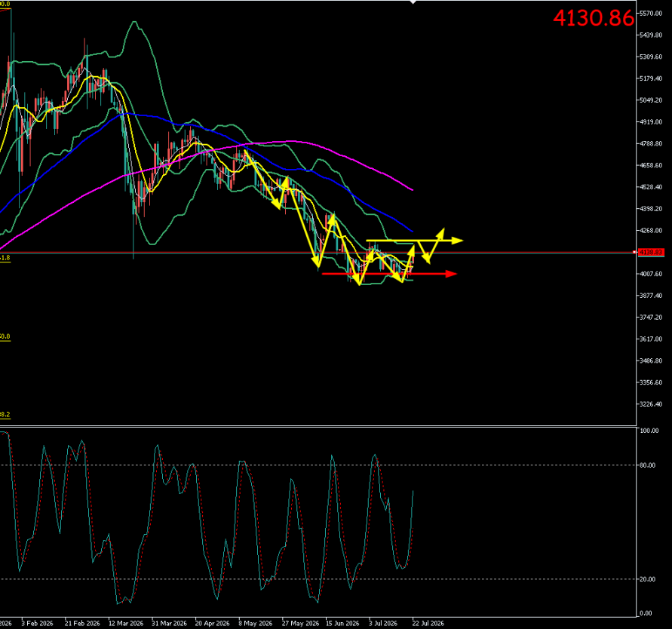Click the yellow upward projection arrow tip
The image size is (672, 629).
coord(442,232)
